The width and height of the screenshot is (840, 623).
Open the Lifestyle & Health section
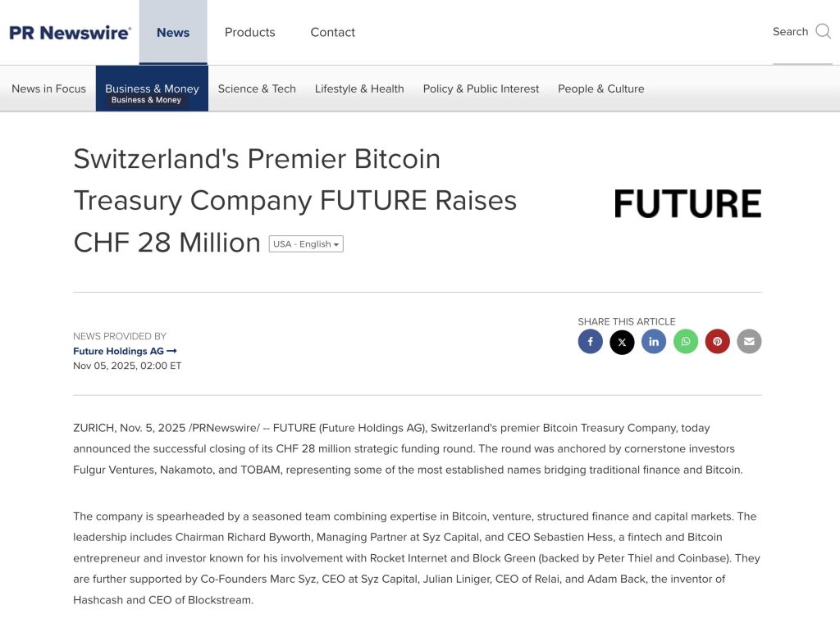pyautogui.click(x=359, y=89)
